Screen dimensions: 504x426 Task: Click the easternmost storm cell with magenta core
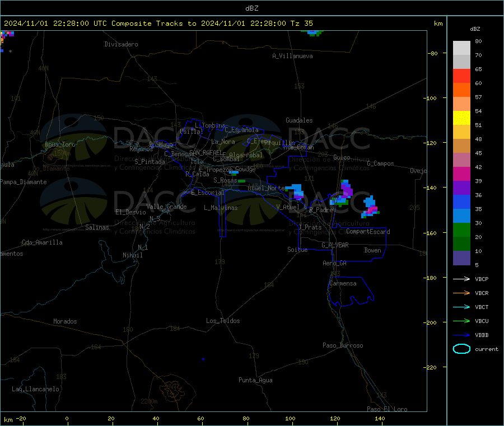click(x=370, y=207)
